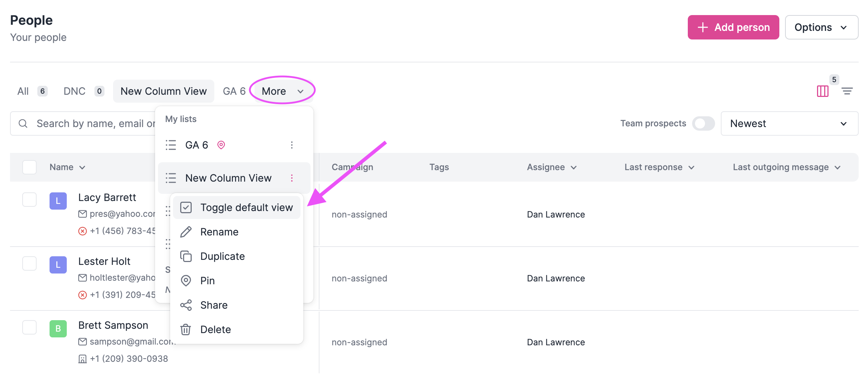Select Toggle default view from the menu
This screenshot has width=868, height=374.
(x=247, y=207)
